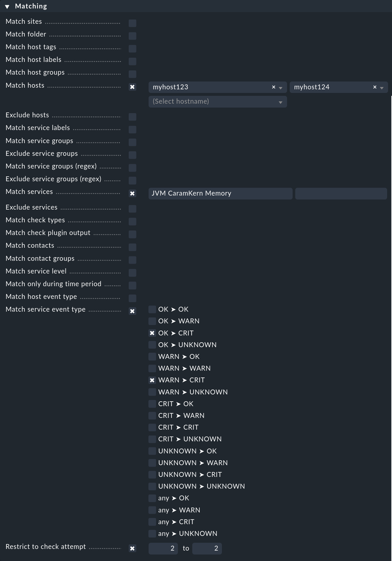Click the first check attempt number field

(x=163, y=548)
